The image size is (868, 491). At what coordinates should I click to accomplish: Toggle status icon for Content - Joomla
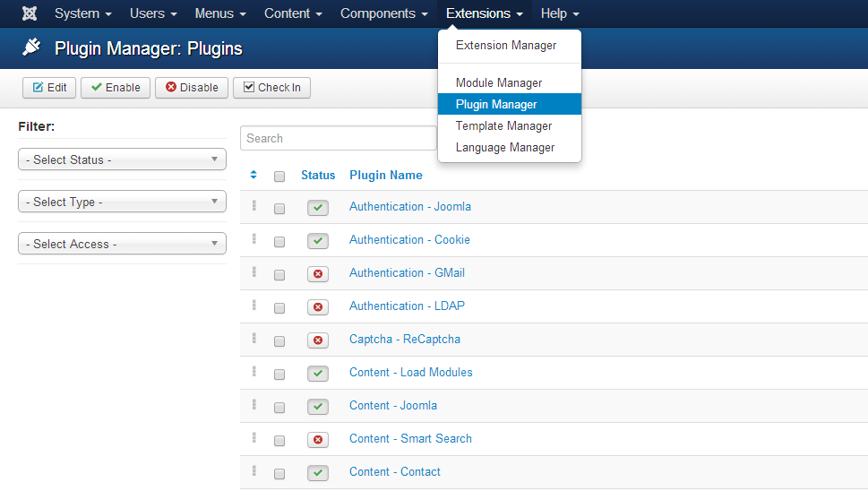click(318, 407)
